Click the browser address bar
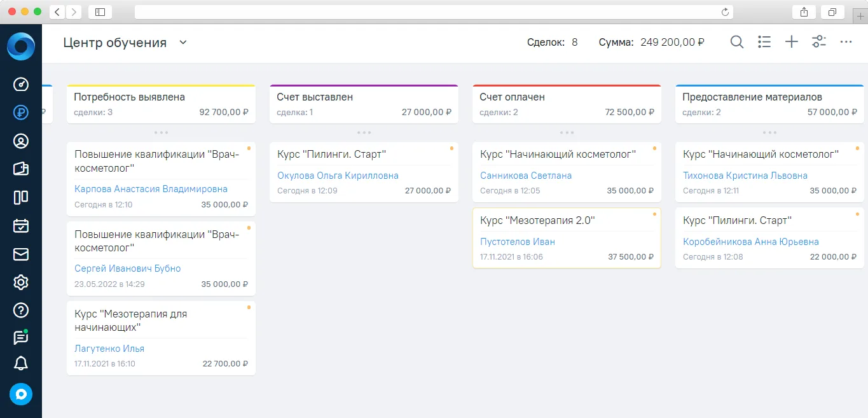Screen dimensions: 868x418 [x=434, y=11]
